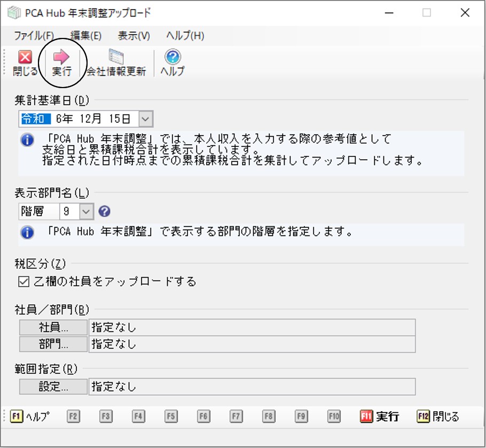The height and width of the screenshot is (448, 486).
Task: Open the ヘルプ(H) menu
Action: click(185, 36)
